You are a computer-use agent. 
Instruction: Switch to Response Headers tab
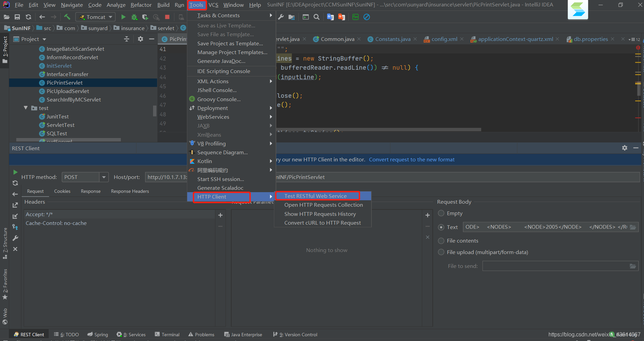click(130, 191)
